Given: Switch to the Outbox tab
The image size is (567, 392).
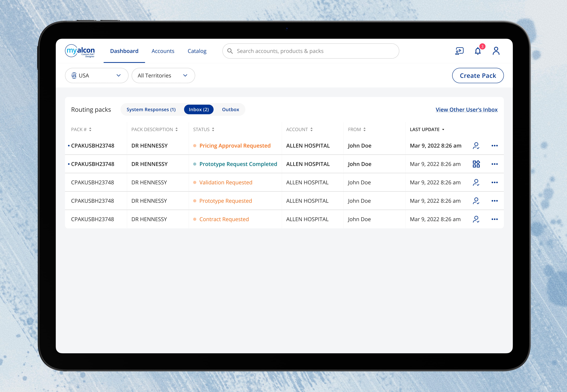Looking at the screenshot, I should tap(230, 110).
